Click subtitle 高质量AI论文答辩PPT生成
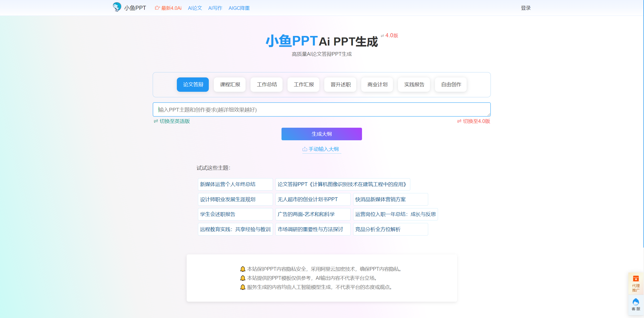The width and height of the screenshot is (644, 318). point(321,54)
